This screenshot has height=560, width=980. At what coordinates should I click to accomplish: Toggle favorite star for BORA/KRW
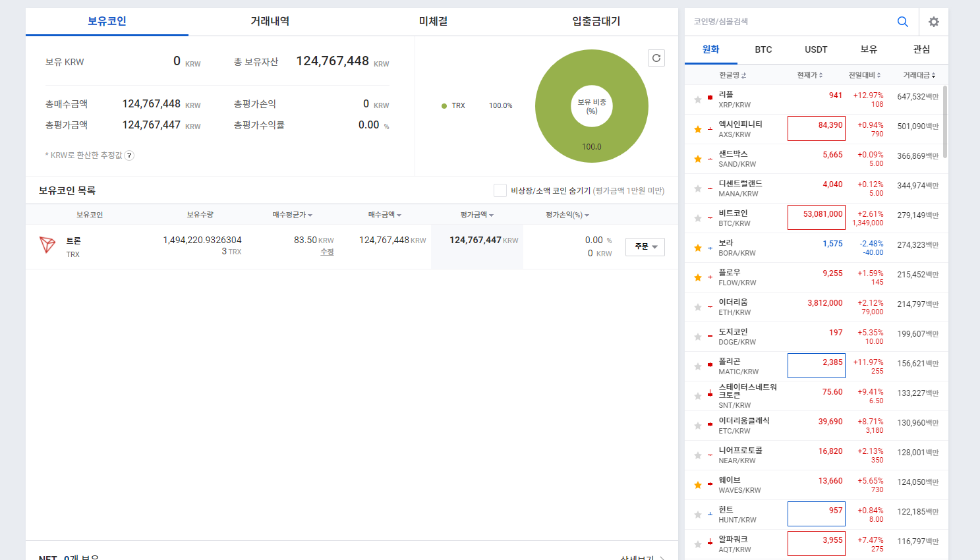click(698, 248)
